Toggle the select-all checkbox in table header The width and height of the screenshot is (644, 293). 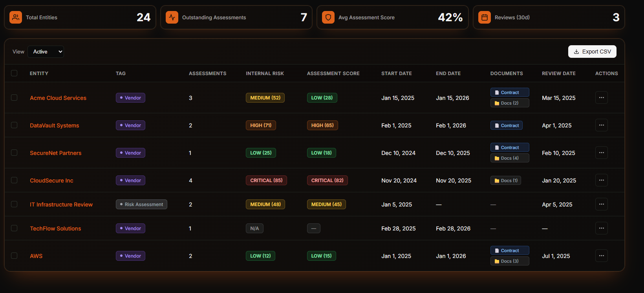coord(14,73)
